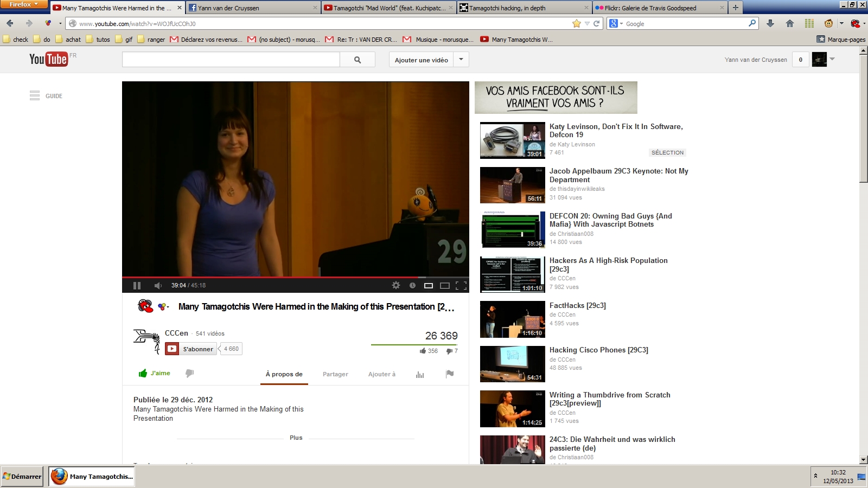
Task: Pause the video playback
Action: (x=137, y=286)
